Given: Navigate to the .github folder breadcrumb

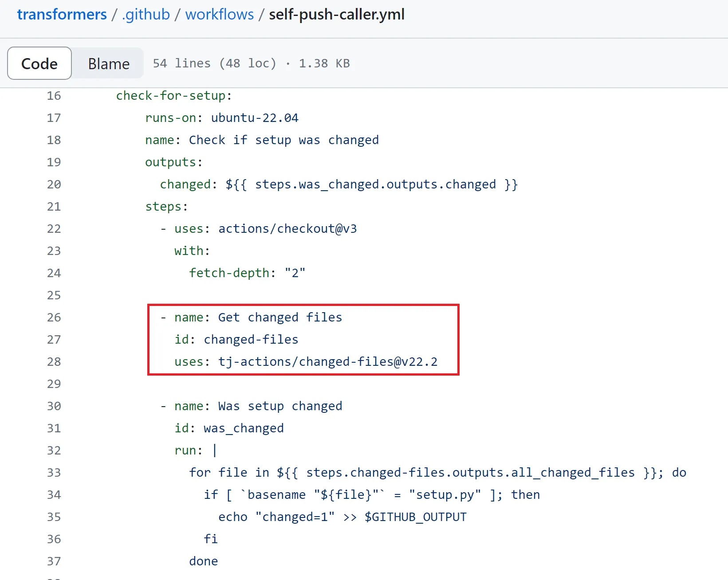Looking at the screenshot, I should (146, 15).
